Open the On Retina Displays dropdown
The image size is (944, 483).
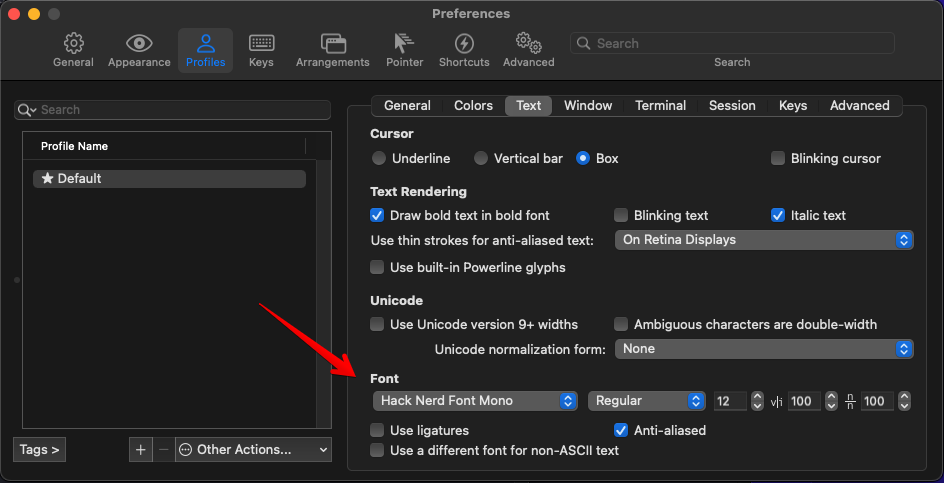tap(764, 240)
